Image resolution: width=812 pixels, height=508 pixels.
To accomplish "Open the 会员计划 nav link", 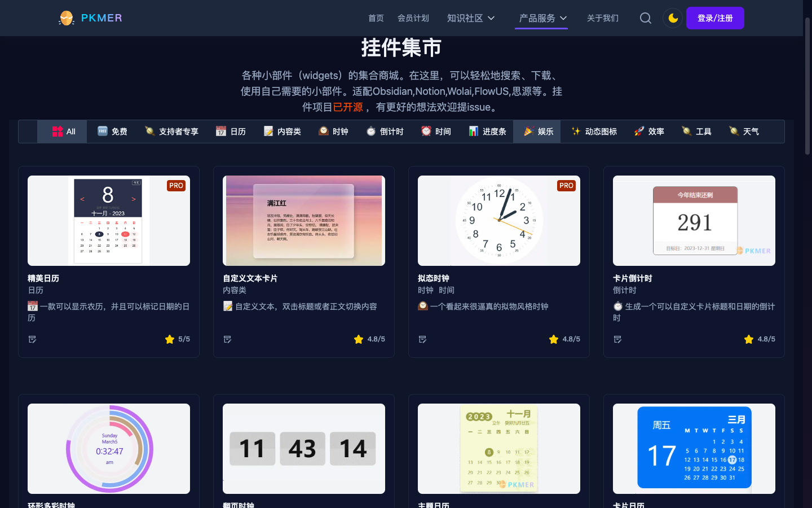I will point(413,18).
